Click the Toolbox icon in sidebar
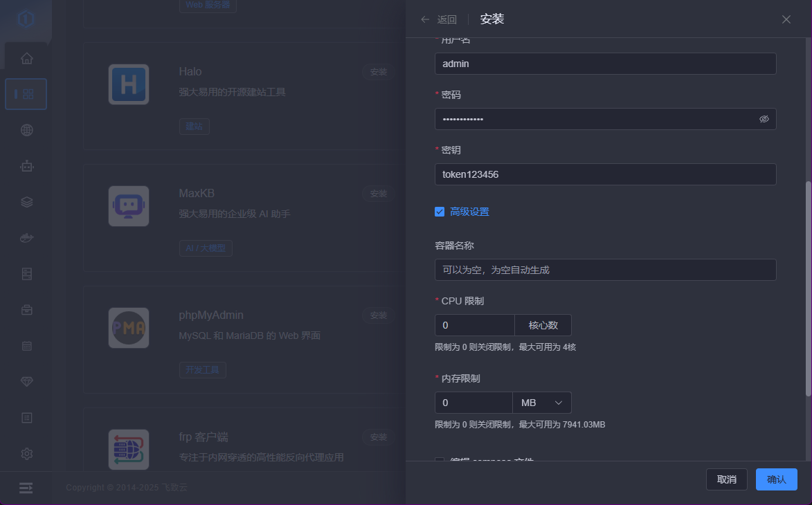This screenshot has height=505, width=812. pos(26,309)
